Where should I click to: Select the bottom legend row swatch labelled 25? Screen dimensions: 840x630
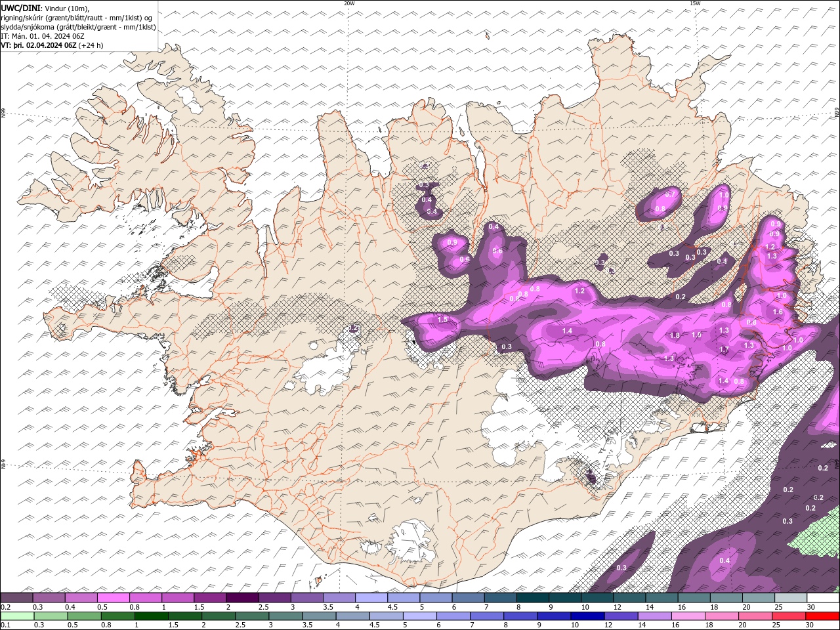click(x=788, y=616)
